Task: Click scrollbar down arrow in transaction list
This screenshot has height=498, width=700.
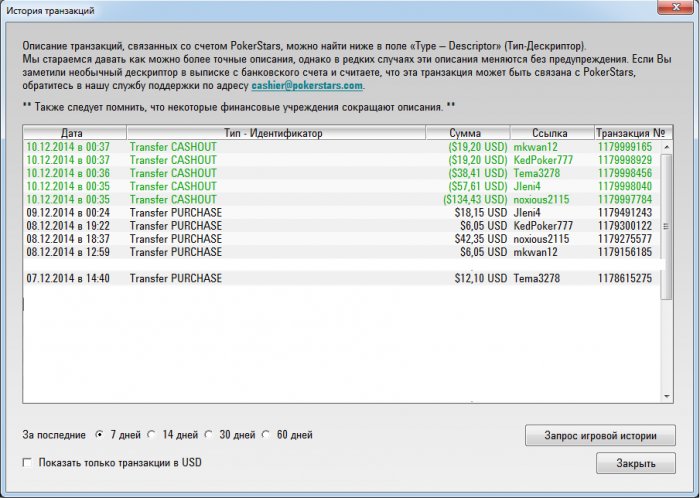Action: tap(667, 396)
